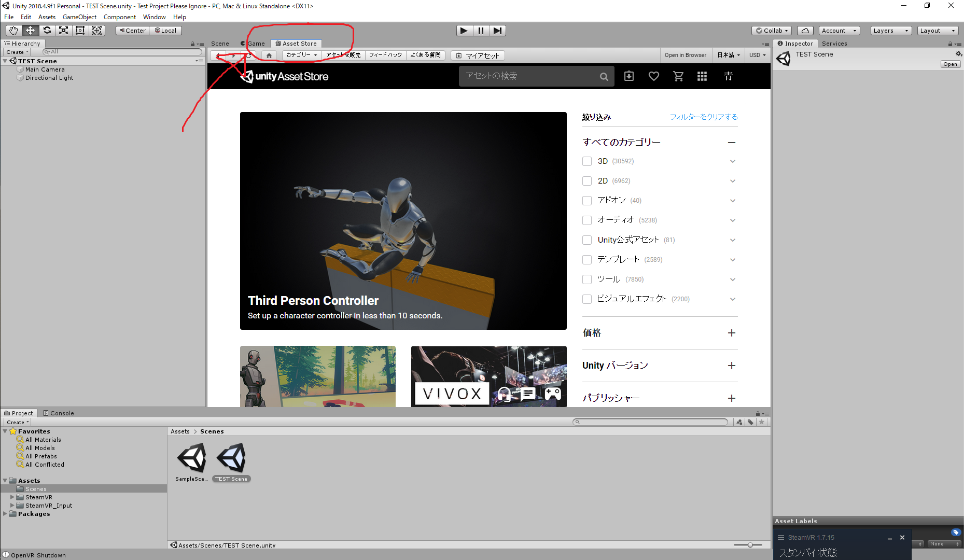Toggle pivot mode to Local

(165, 30)
